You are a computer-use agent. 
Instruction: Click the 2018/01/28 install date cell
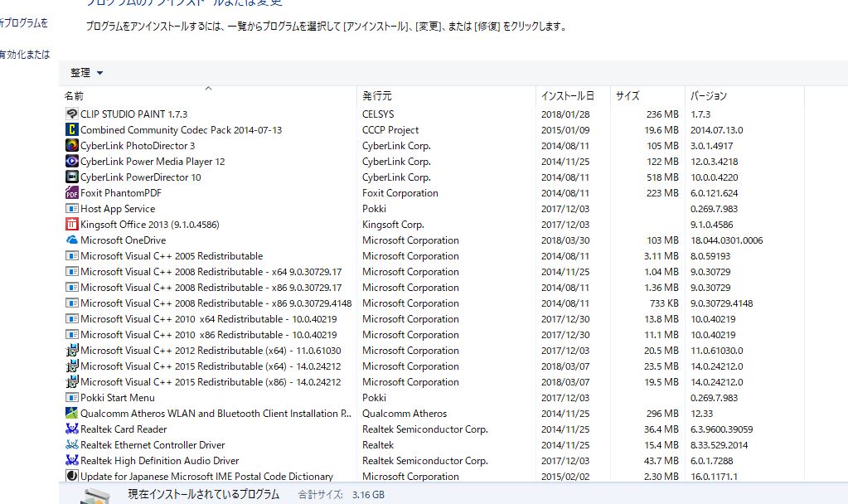point(565,114)
